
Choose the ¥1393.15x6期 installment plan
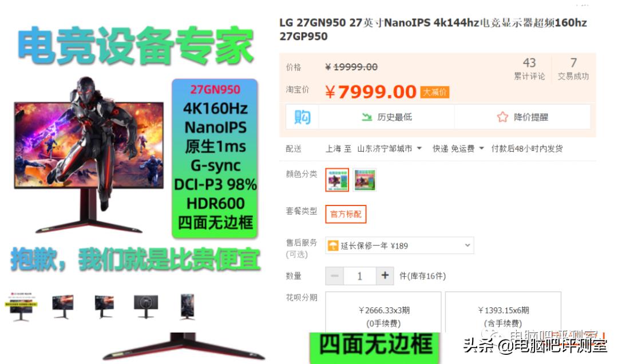point(503,312)
